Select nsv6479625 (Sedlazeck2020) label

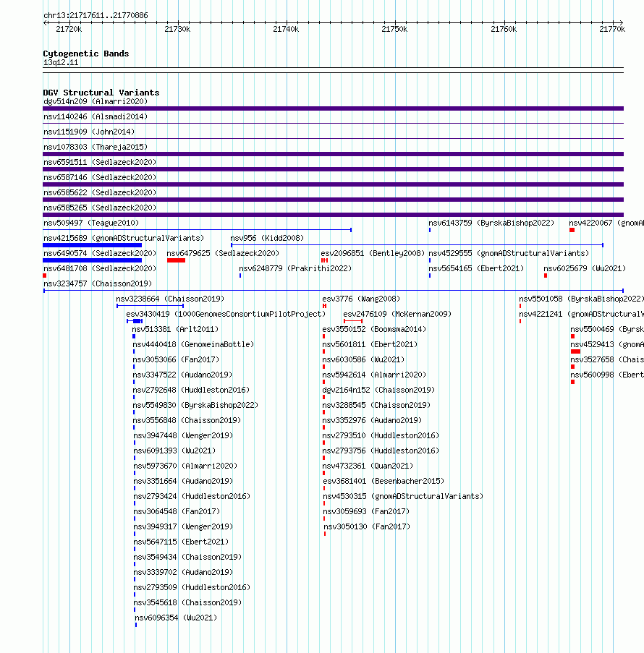223,253
